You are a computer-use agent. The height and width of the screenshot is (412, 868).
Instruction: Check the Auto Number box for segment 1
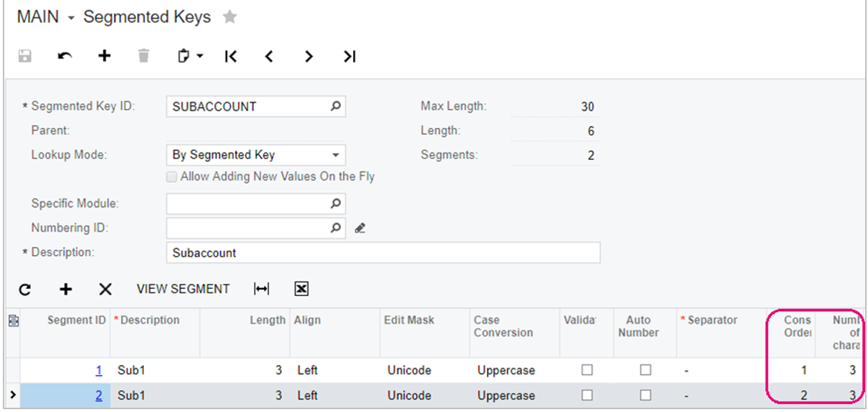point(645,370)
